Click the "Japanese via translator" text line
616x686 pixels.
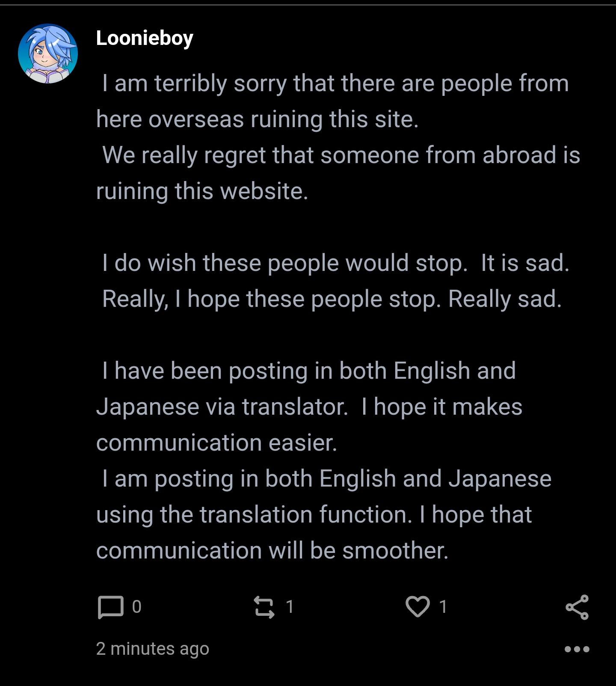tap(222, 407)
